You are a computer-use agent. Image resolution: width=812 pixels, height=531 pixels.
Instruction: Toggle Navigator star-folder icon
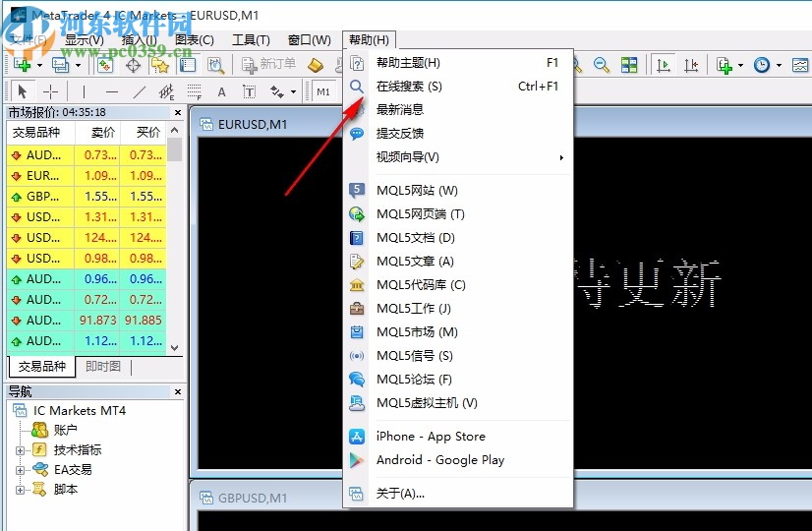(x=160, y=65)
